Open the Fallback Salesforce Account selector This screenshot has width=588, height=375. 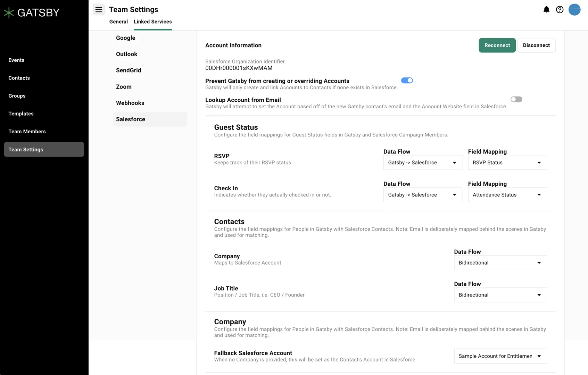tap(500, 356)
